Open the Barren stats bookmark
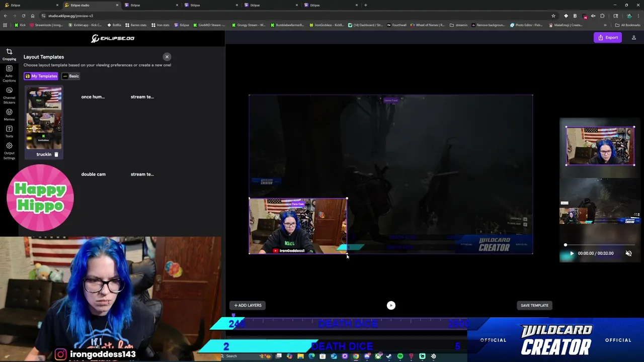Image resolution: width=644 pixels, height=362 pixels. pos(136,25)
